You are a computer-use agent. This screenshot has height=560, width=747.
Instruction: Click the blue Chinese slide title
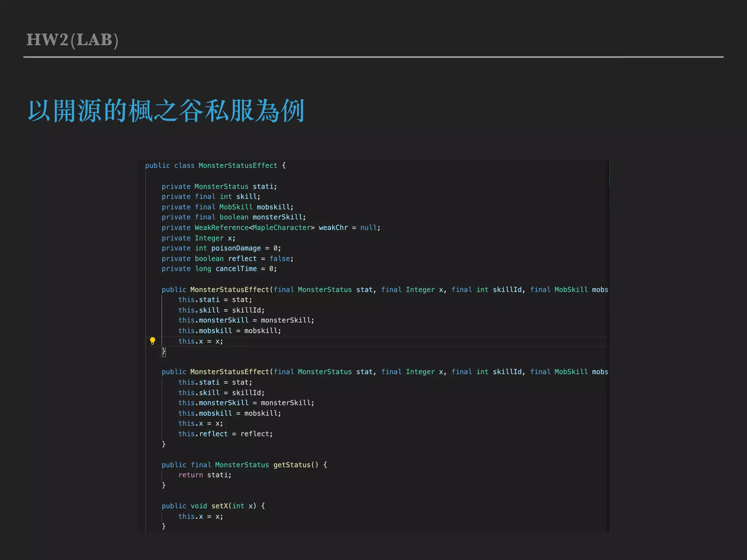click(166, 111)
